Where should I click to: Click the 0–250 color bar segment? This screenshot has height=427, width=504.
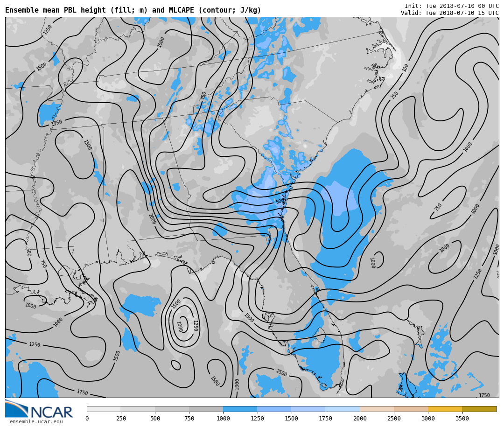[x=104, y=409]
